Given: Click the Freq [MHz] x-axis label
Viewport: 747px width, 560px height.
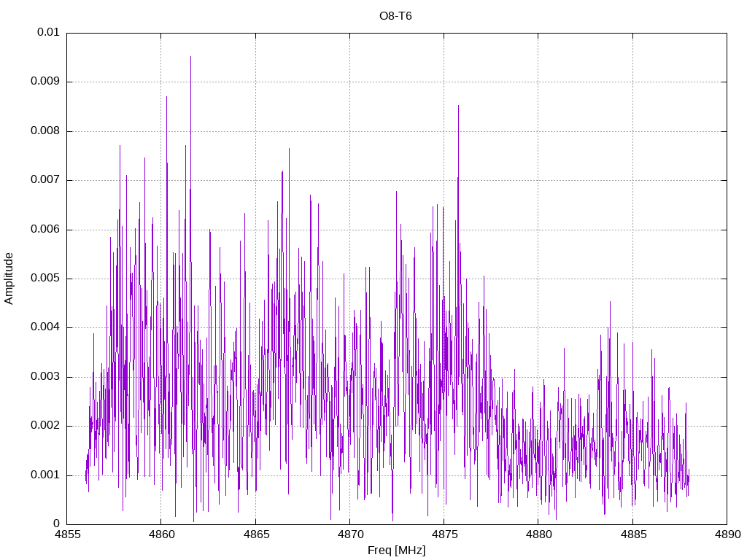Looking at the screenshot, I should pos(396,551).
